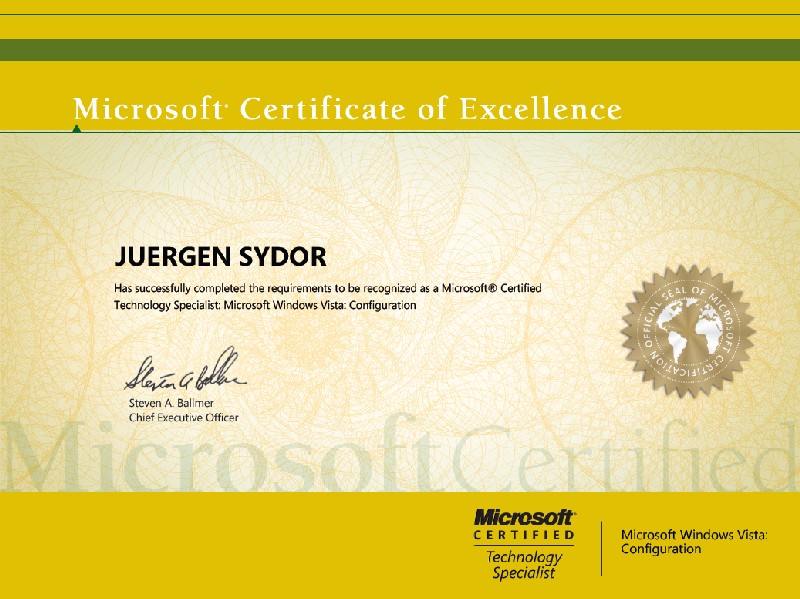Click the 'Has successfully completed' sentence line
800x599 pixels.
(328, 288)
